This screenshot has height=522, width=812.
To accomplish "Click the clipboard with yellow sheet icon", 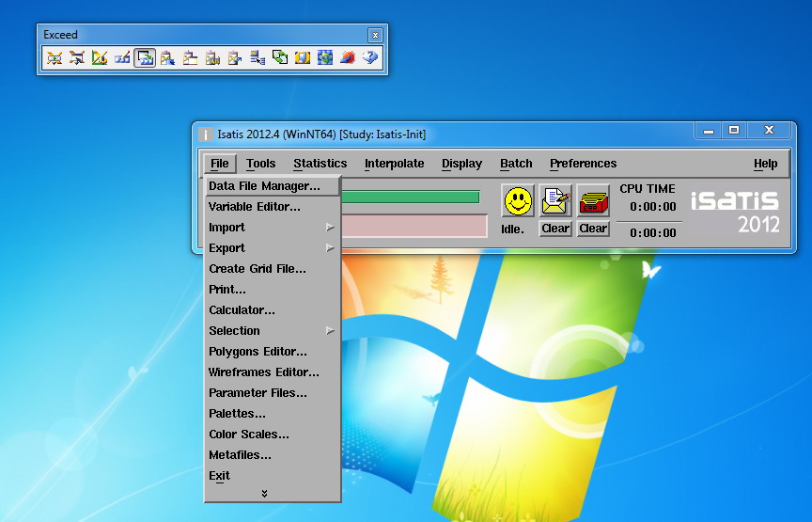I will (190, 57).
